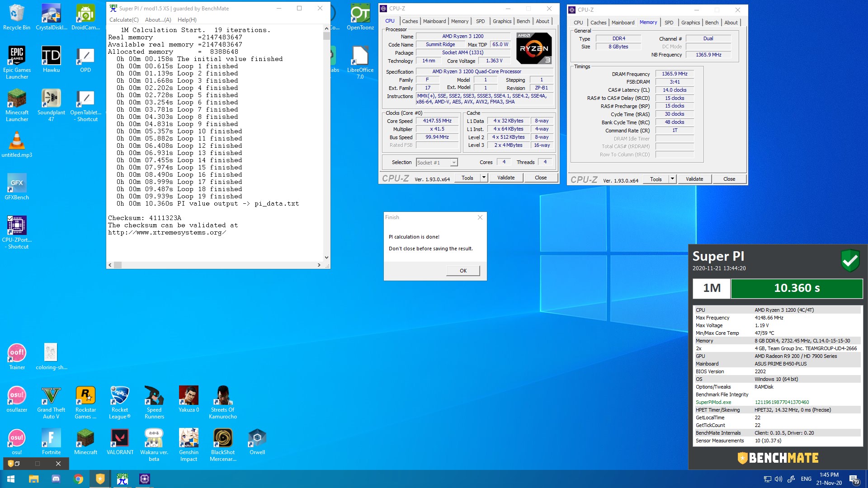The image size is (868, 488).
Task: Click Validate in CPU-Z Memory window
Action: coord(694,179)
